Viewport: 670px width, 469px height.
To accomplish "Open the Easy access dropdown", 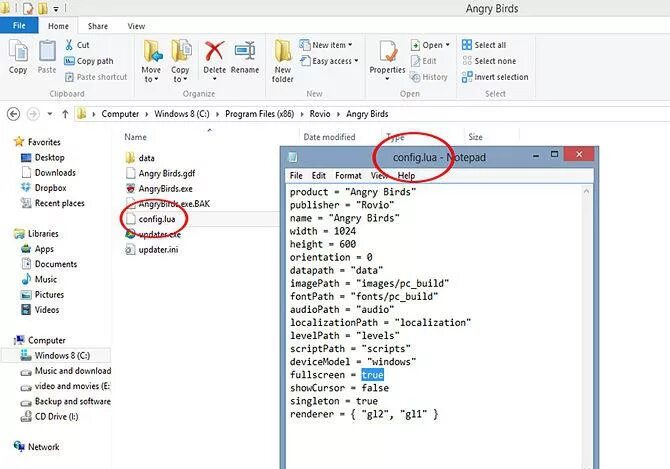I will pyautogui.click(x=329, y=61).
